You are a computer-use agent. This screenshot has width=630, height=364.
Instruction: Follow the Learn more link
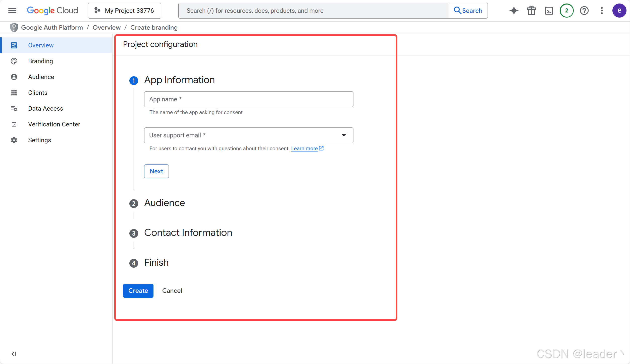pyautogui.click(x=304, y=149)
